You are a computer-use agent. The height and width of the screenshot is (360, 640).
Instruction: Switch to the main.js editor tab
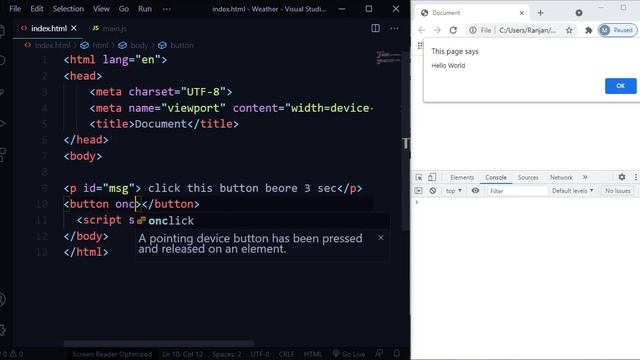tap(109, 28)
